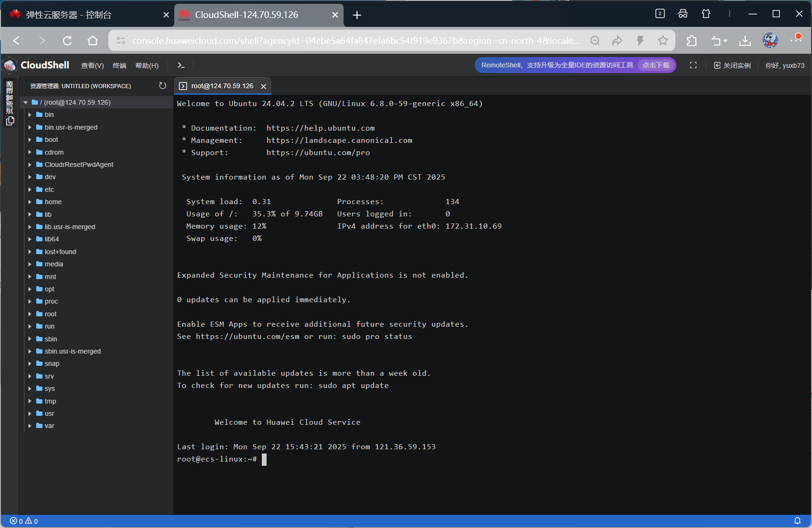Open the user profile avatar
The height and width of the screenshot is (528, 812).
(771, 41)
